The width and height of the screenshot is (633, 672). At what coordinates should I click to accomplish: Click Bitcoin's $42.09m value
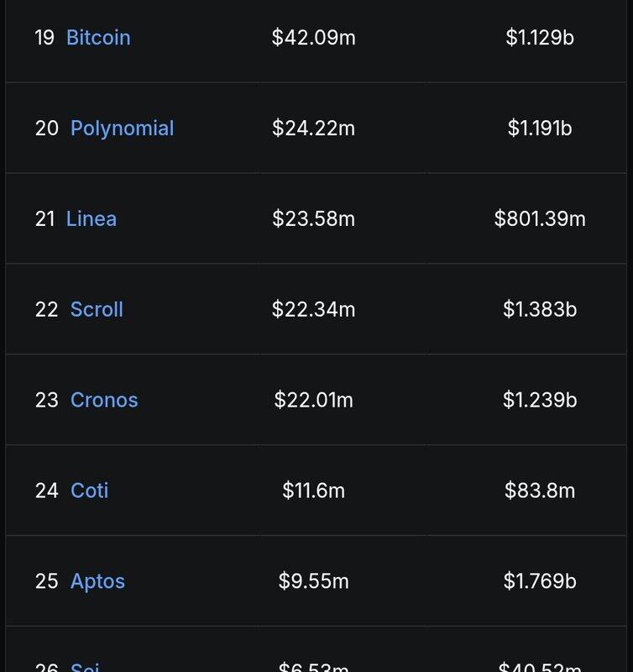[313, 38]
